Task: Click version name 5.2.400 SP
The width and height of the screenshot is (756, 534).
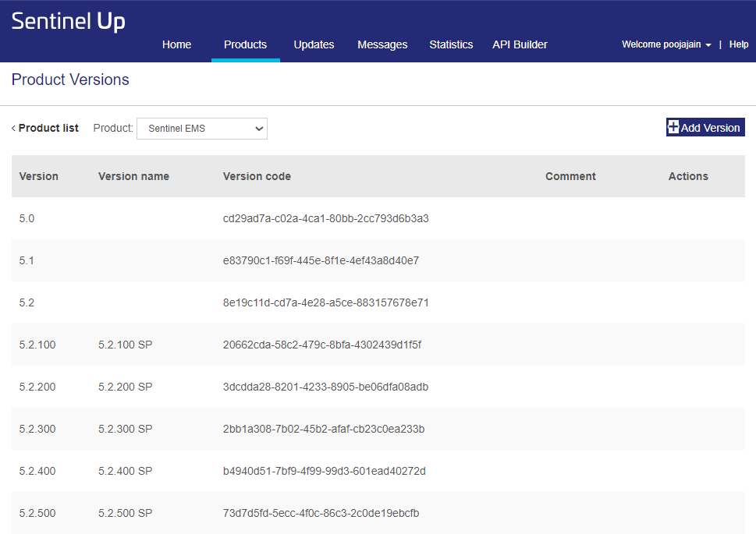Action: coord(126,471)
